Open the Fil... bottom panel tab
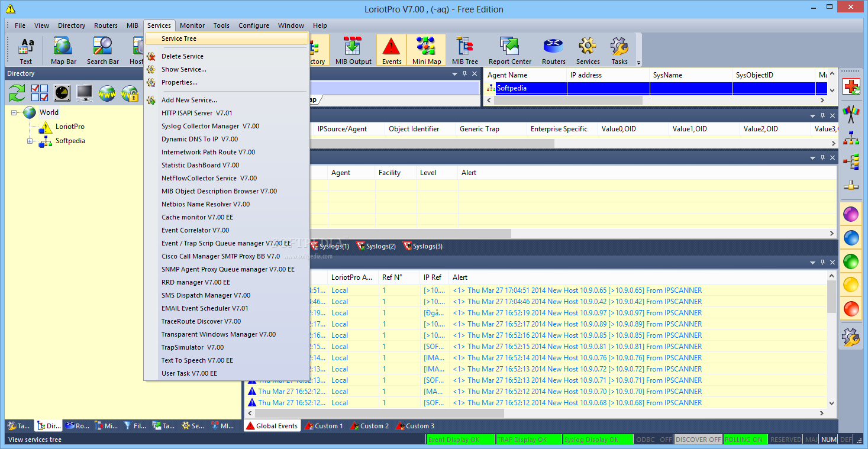The height and width of the screenshot is (449, 868). 135,426
